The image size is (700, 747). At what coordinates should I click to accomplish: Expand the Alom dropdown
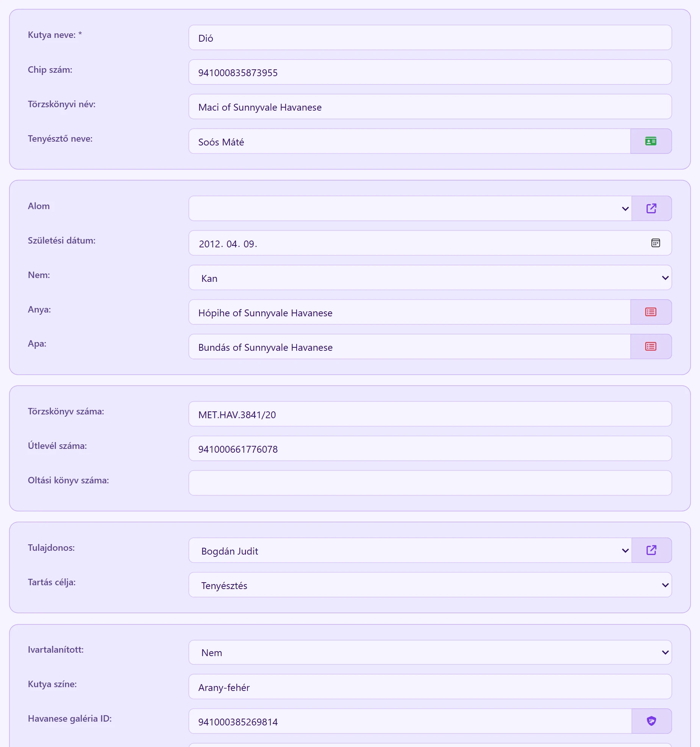[x=410, y=208]
